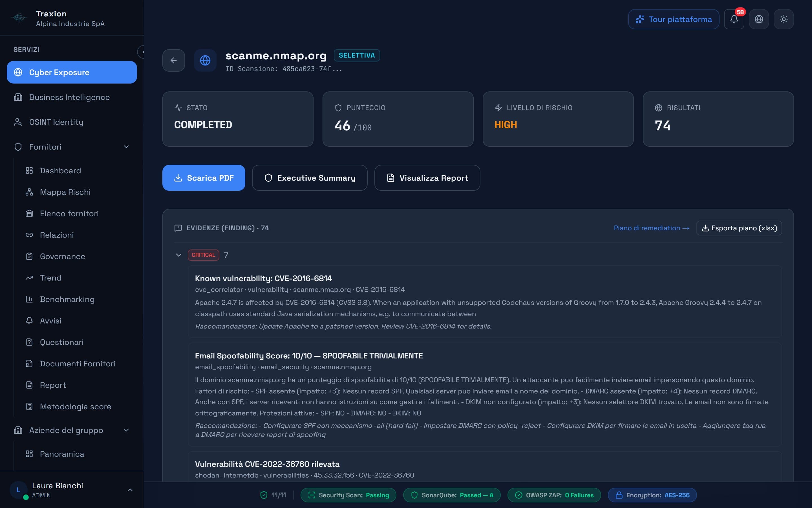Click the Avvisi bell icon
Image resolution: width=812 pixels, height=508 pixels.
click(29, 321)
